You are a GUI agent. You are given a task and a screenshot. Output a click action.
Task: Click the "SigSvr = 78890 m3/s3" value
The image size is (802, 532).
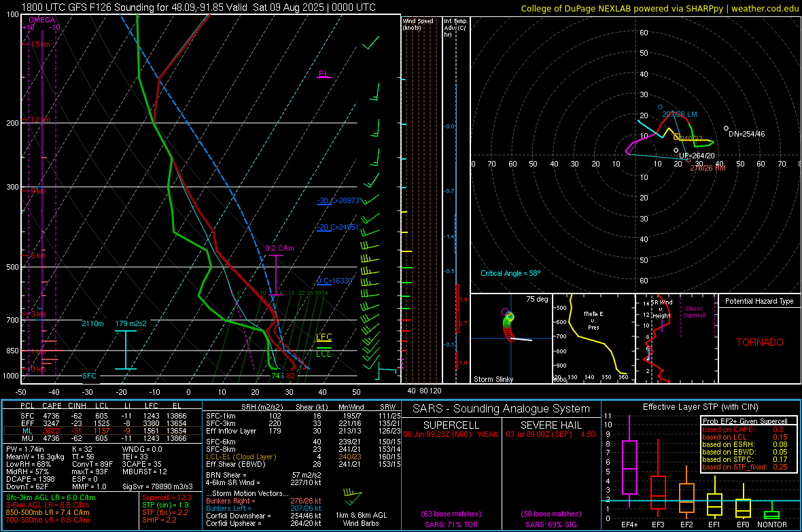pos(158,486)
